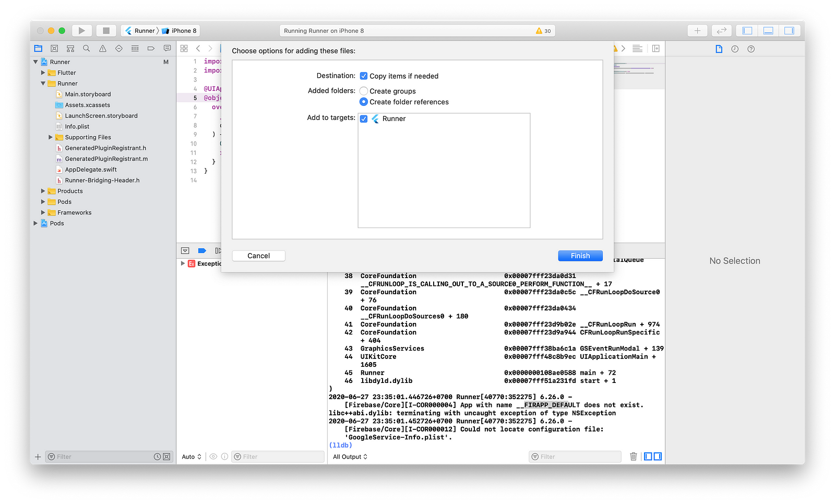Focus the console Filter field
This screenshot has width=835, height=504.
coord(575,457)
